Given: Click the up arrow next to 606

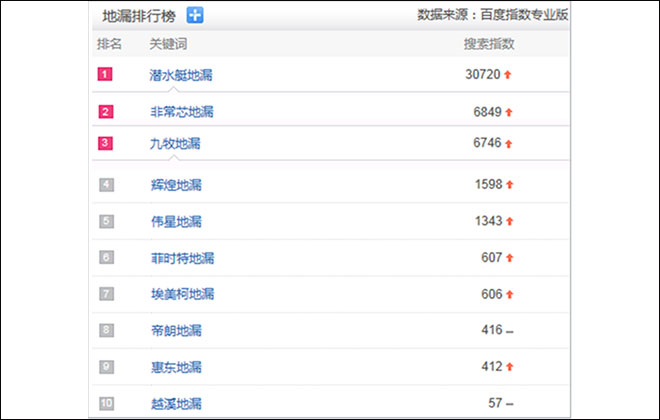Looking at the screenshot, I should coord(510,294).
